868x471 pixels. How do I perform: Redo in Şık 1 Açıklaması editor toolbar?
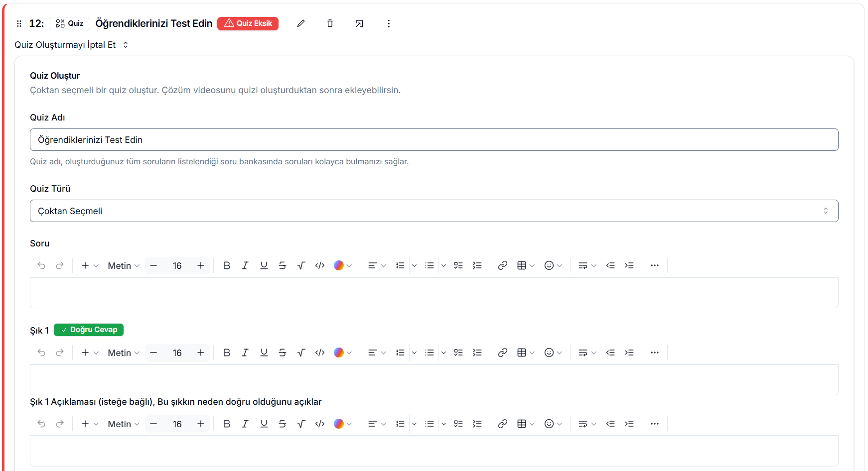click(x=60, y=424)
